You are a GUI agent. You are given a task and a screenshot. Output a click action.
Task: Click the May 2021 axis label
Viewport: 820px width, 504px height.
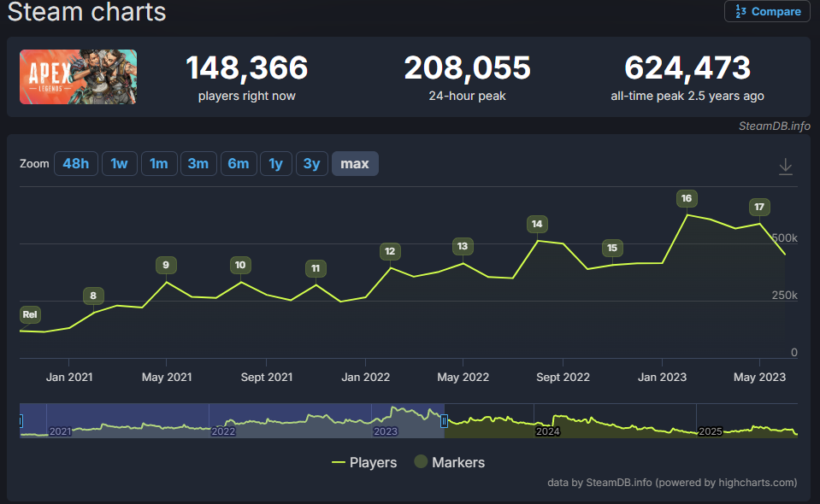click(167, 377)
